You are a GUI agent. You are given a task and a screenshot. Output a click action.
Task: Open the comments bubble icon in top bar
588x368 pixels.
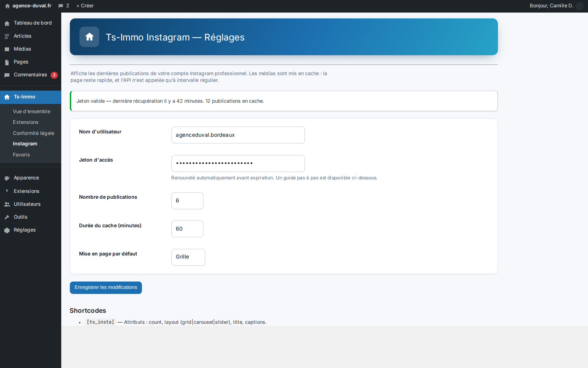click(61, 6)
